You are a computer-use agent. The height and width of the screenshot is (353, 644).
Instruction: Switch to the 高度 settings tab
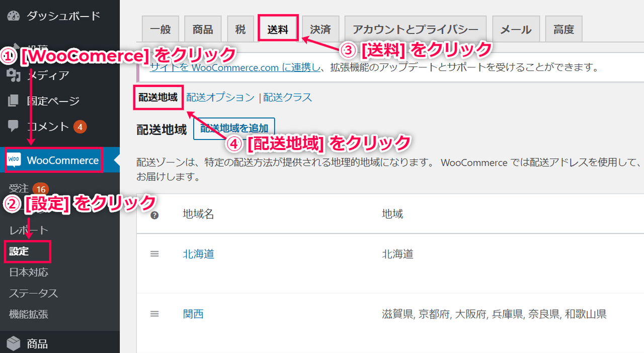click(x=563, y=29)
